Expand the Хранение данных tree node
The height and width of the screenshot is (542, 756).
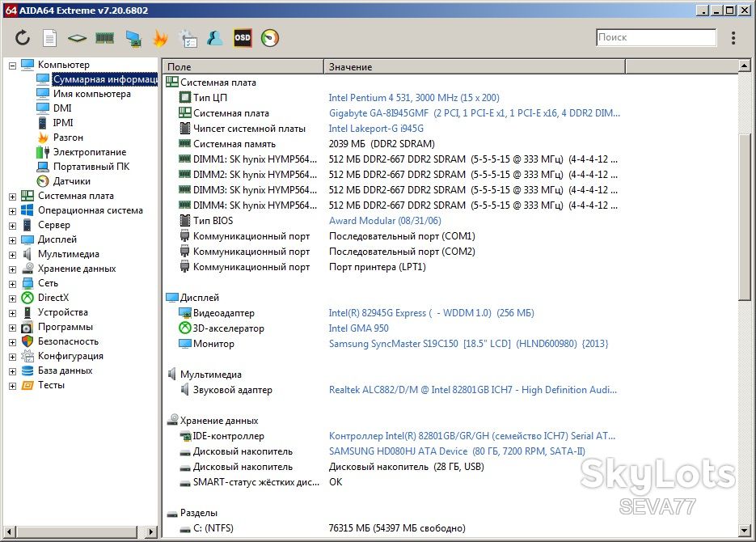[x=13, y=269]
